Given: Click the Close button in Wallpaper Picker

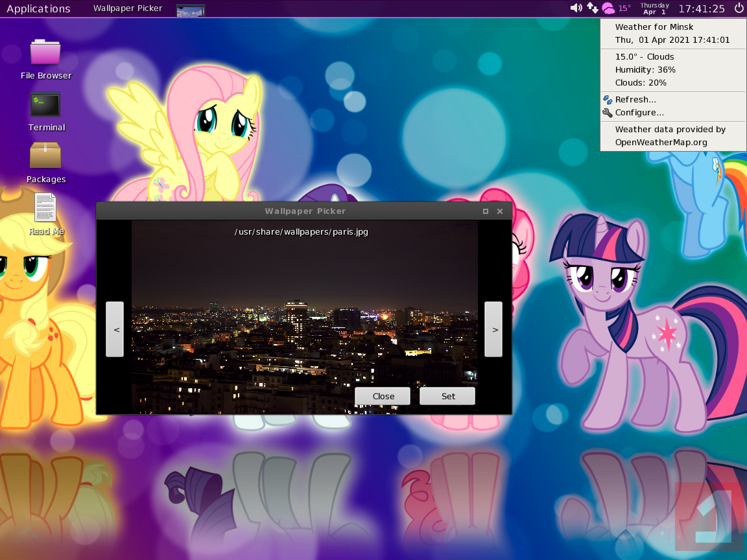Looking at the screenshot, I should pyautogui.click(x=383, y=396).
